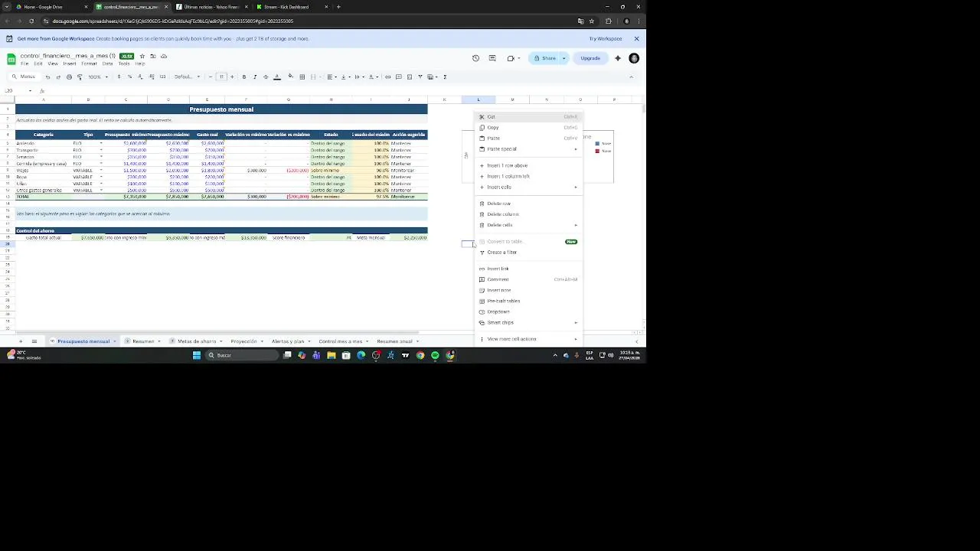
Task: Click the Upgrade button
Action: point(590,58)
